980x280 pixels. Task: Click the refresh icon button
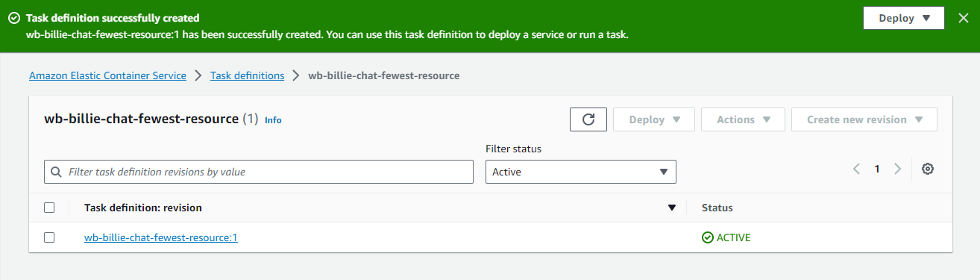pyautogui.click(x=588, y=119)
